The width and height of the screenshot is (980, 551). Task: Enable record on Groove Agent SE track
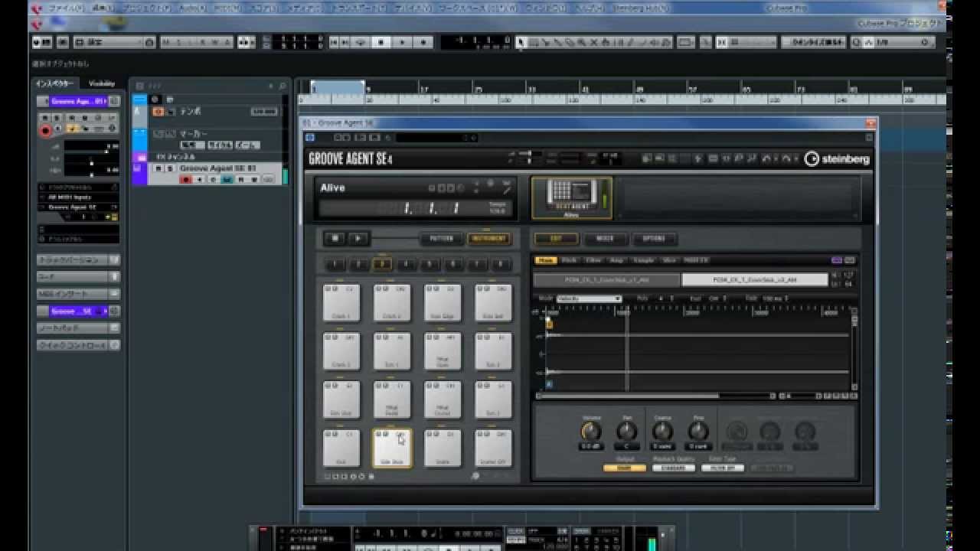[185, 180]
